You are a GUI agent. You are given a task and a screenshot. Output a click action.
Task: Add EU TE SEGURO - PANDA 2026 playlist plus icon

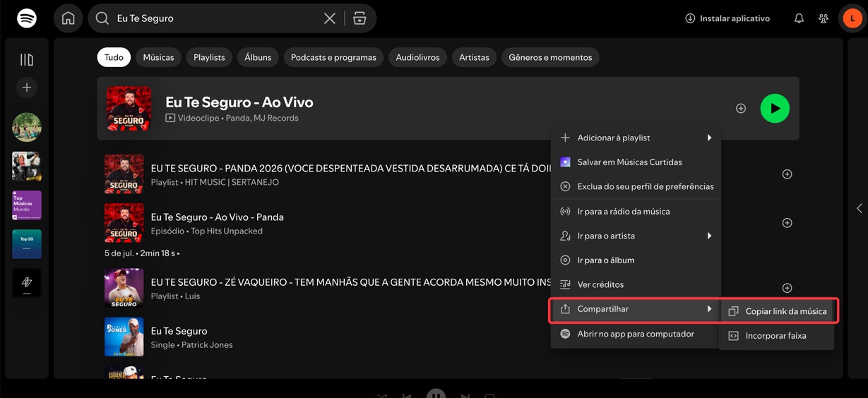coord(787,174)
